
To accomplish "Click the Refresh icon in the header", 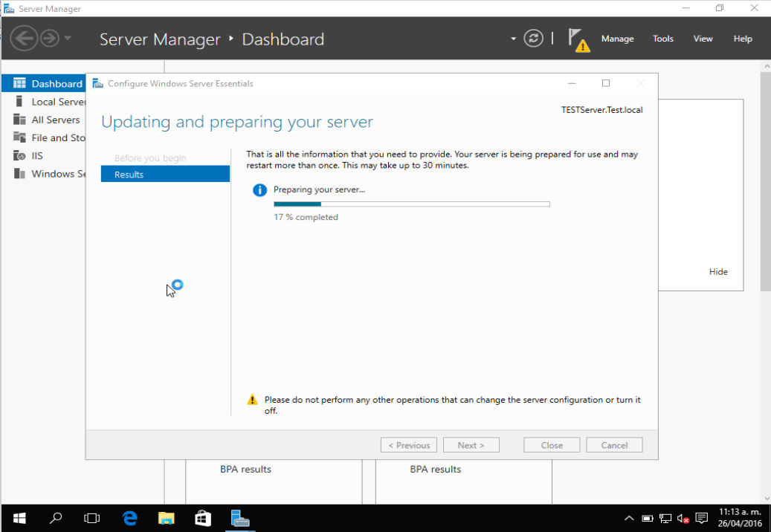I will tap(533, 38).
